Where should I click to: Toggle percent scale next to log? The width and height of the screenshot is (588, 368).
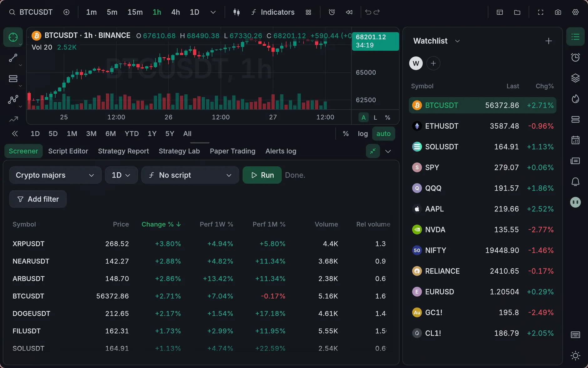(346, 134)
